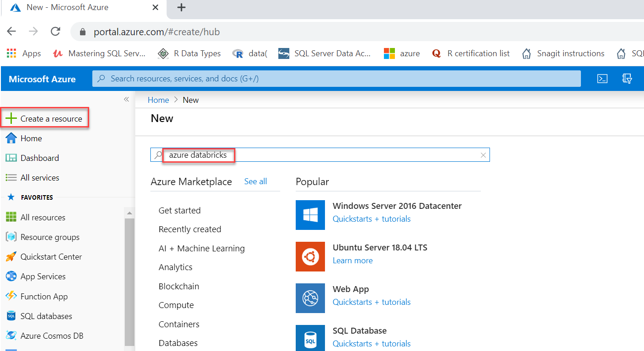Click the Microsoft Azure portal logo text

tap(42, 79)
